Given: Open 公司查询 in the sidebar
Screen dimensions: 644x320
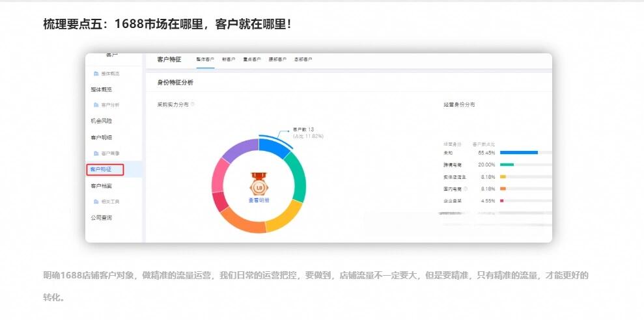Looking at the screenshot, I should coord(101,218).
